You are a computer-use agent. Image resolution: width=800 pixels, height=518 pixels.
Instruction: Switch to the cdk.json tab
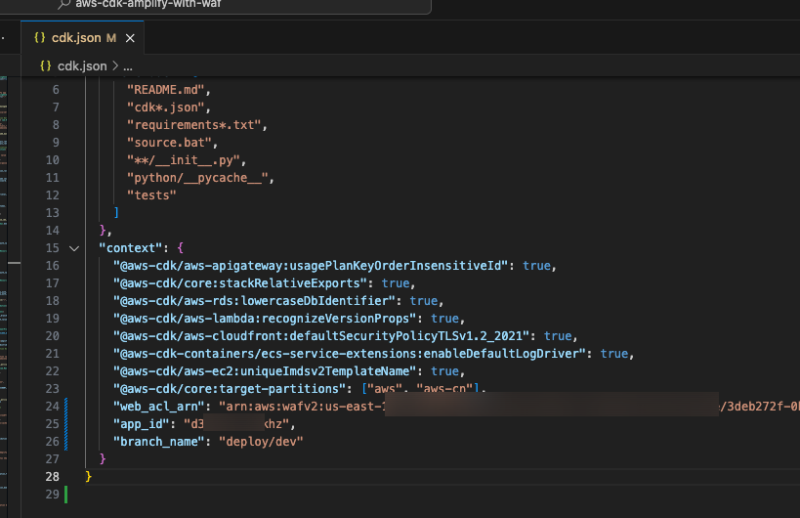[x=76, y=38]
